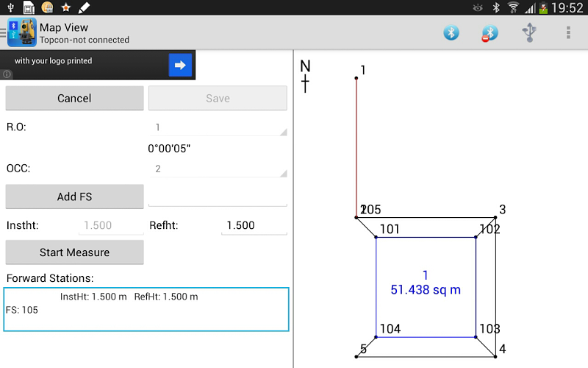Click the north arrow indicator on map

coord(305,77)
